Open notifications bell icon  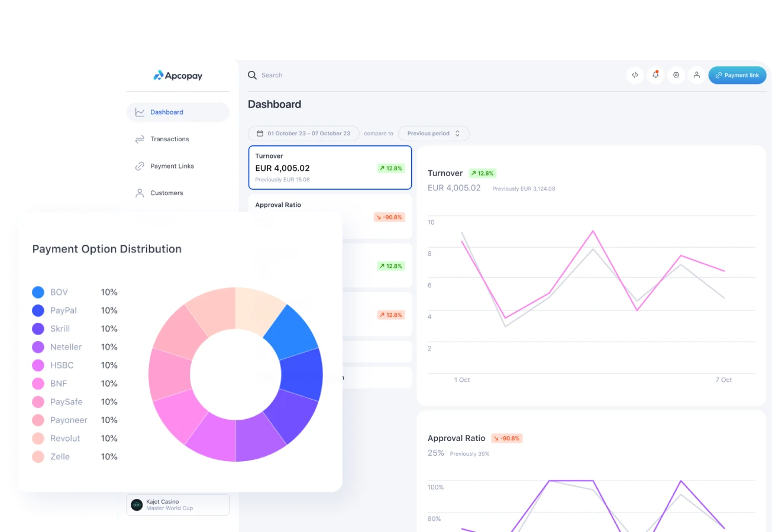(655, 75)
